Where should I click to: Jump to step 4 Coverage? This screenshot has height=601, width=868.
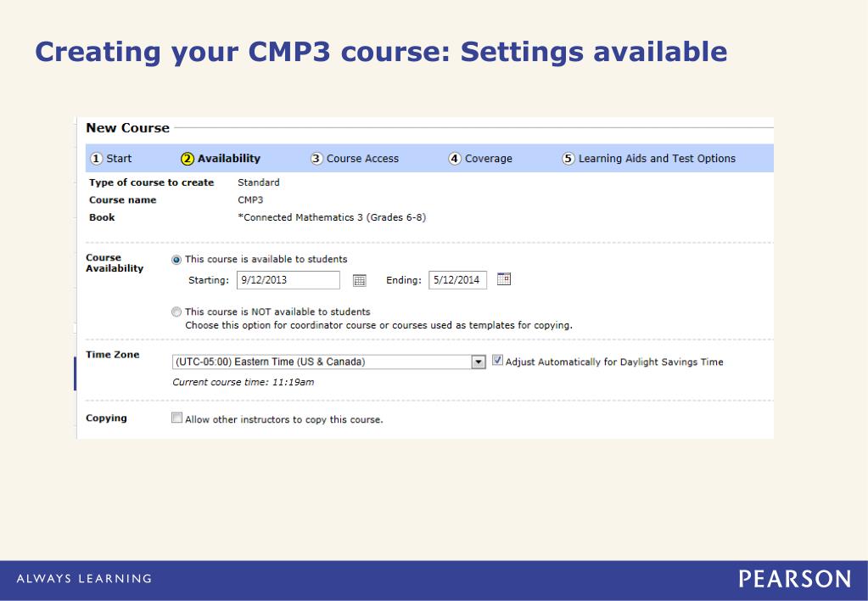480,159
